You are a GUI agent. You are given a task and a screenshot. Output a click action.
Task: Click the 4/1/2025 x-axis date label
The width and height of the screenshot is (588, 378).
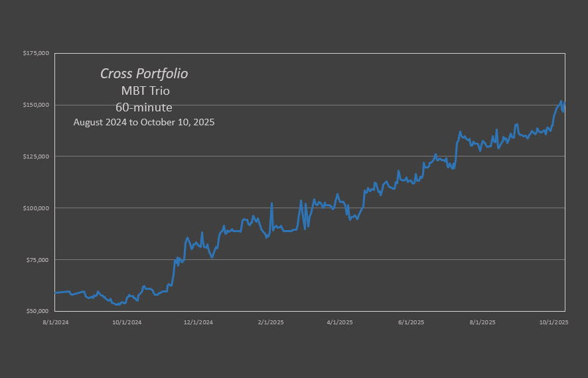(340, 322)
